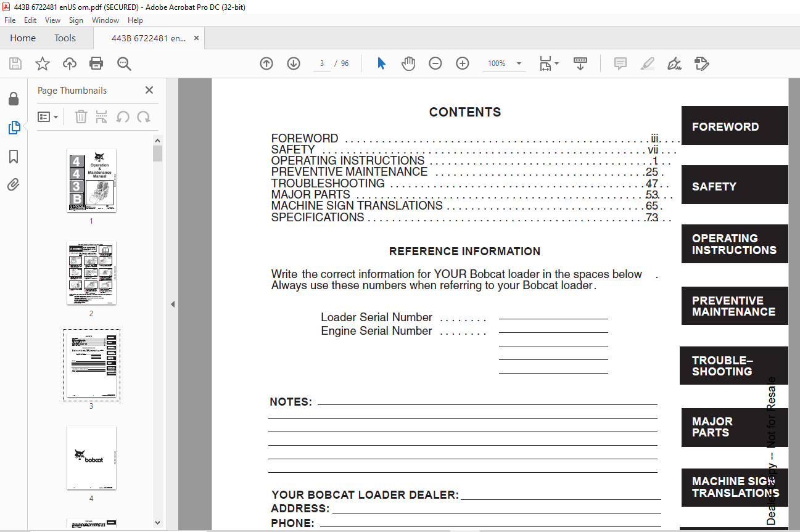Select page 2 thumbnail

click(x=91, y=272)
